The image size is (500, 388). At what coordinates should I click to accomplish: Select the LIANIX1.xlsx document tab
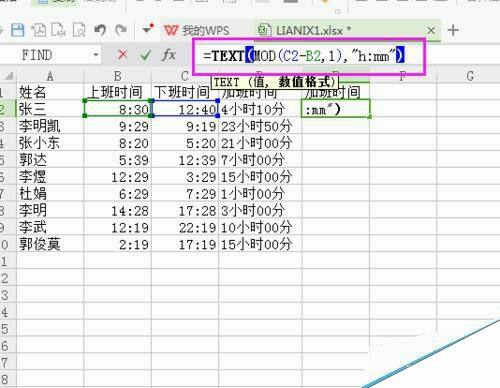305,31
